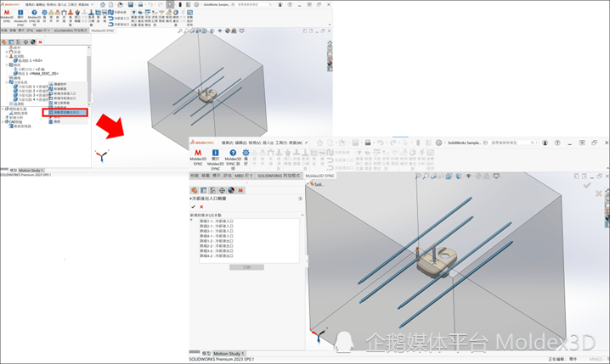Click the help question mark in lower title bar
610x364 pixels.
coord(557,143)
